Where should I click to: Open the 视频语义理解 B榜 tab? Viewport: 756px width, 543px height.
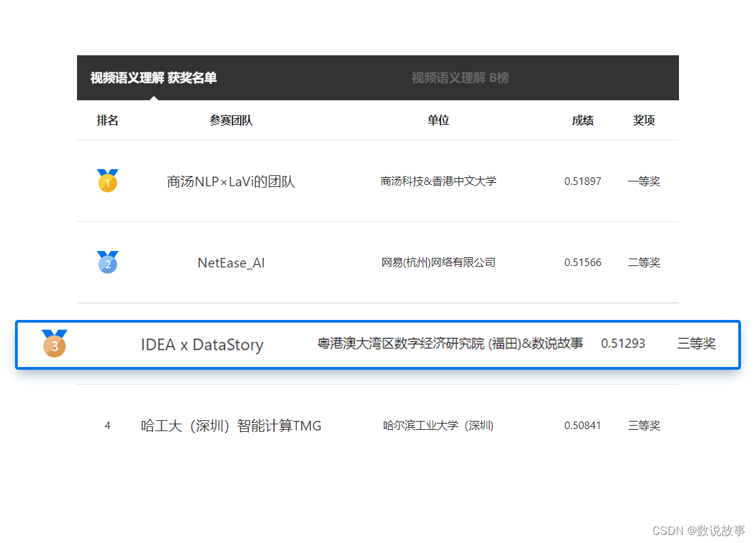tap(460, 78)
